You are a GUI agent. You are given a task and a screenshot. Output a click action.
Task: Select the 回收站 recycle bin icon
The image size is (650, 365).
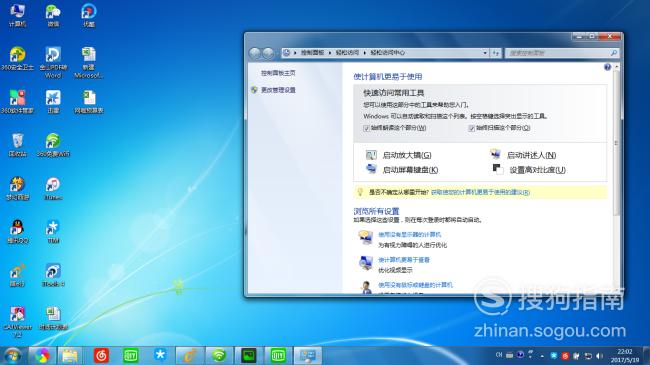tap(17, 145)
